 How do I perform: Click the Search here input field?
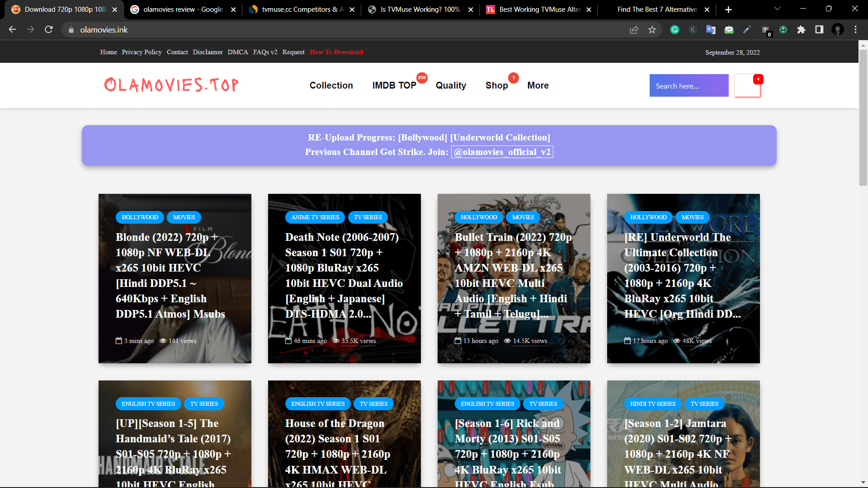click(689, 85)
